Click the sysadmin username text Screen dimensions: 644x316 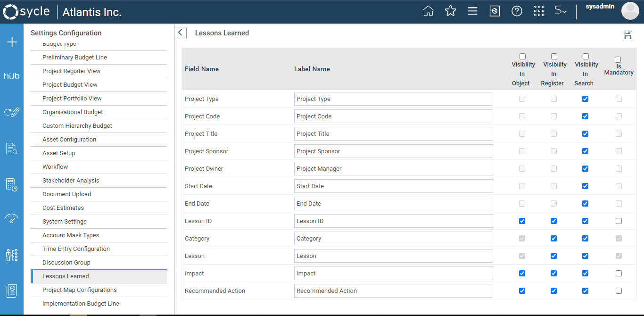[x=600, y=7]
